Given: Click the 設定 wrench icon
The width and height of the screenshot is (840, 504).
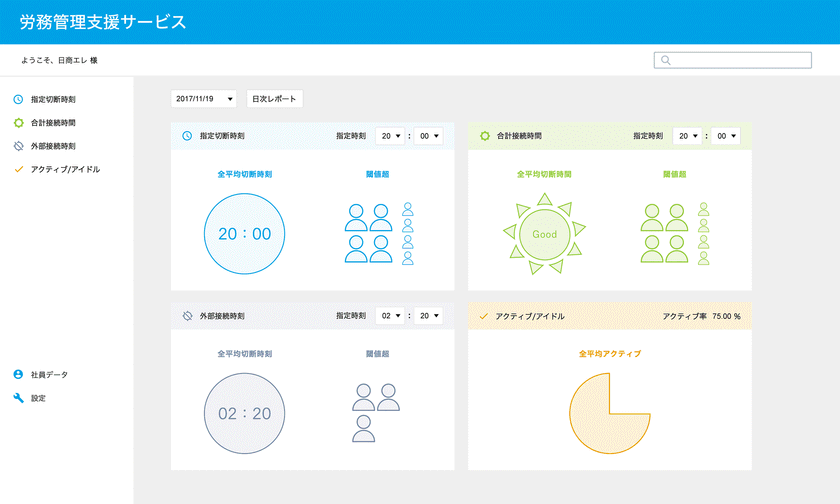Looking at the screenshot, I should click(18, 398).
